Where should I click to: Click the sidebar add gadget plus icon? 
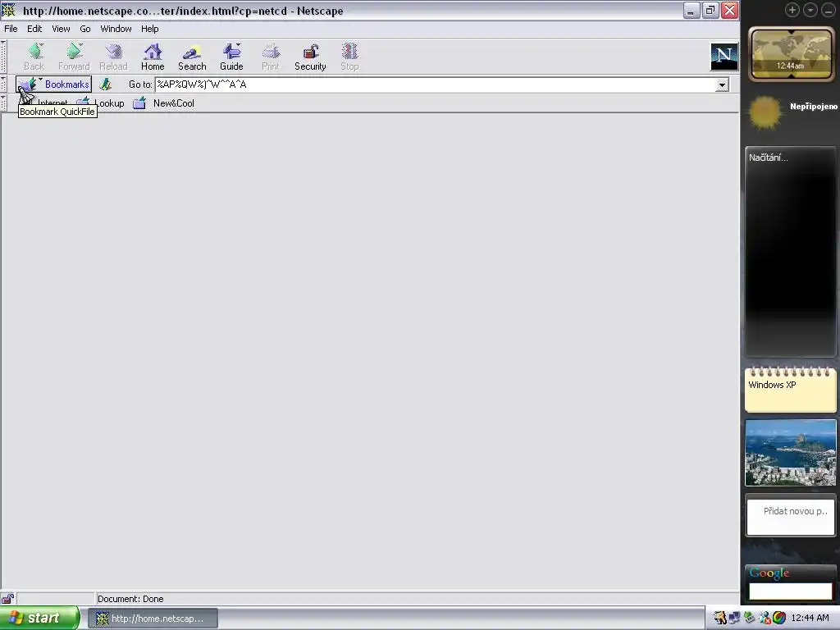792,10
